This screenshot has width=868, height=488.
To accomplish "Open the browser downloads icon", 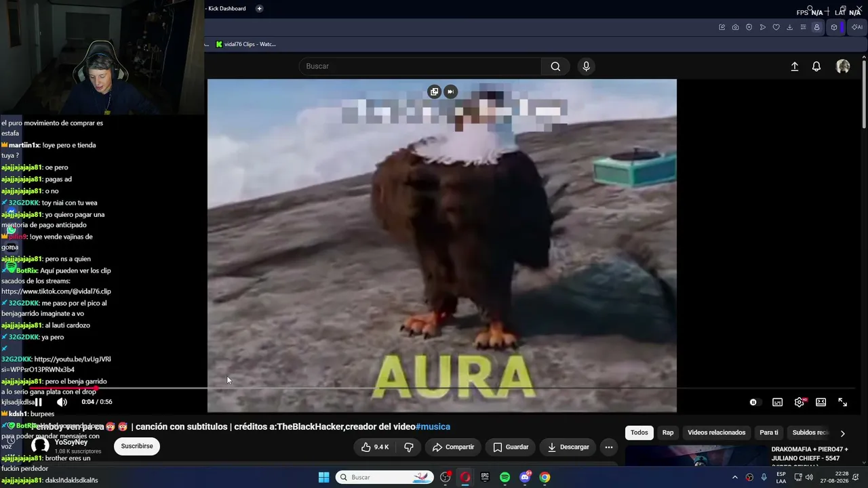I will tap(790, 27).
